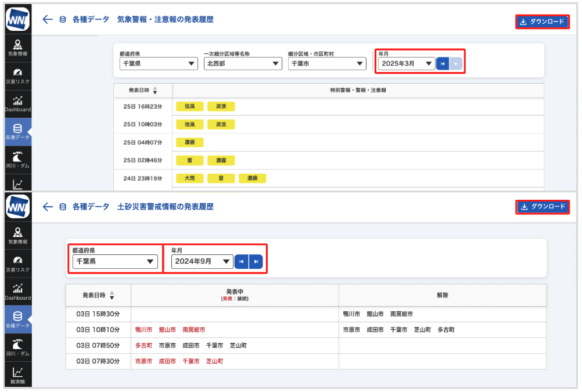This screenshot has height=392, width=582.
Task: Go to Dashboard from the upper panel's sidebar
Action: pos(17,103)
